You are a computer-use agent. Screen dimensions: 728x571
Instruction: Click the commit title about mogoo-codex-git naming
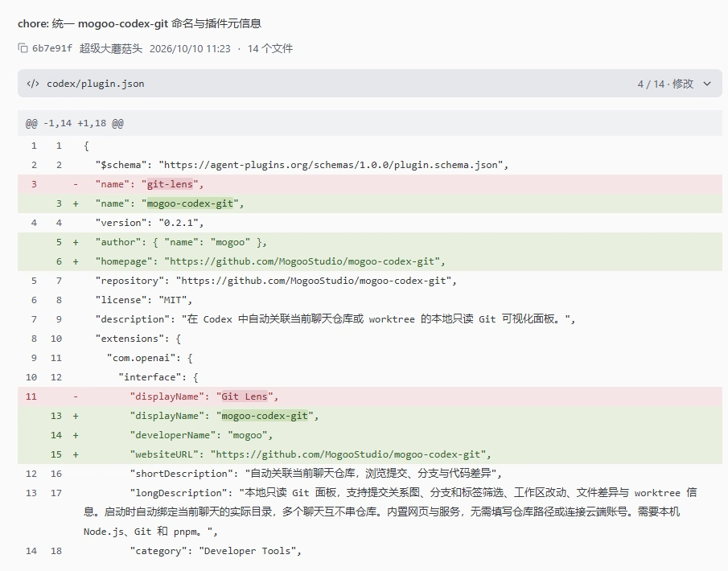(x=139, y=23)
